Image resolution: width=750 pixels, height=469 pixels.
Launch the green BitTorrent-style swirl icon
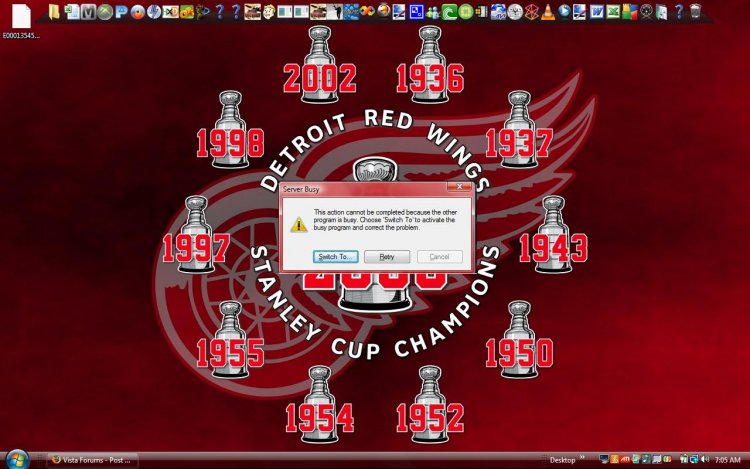click(x=449, y=12)
